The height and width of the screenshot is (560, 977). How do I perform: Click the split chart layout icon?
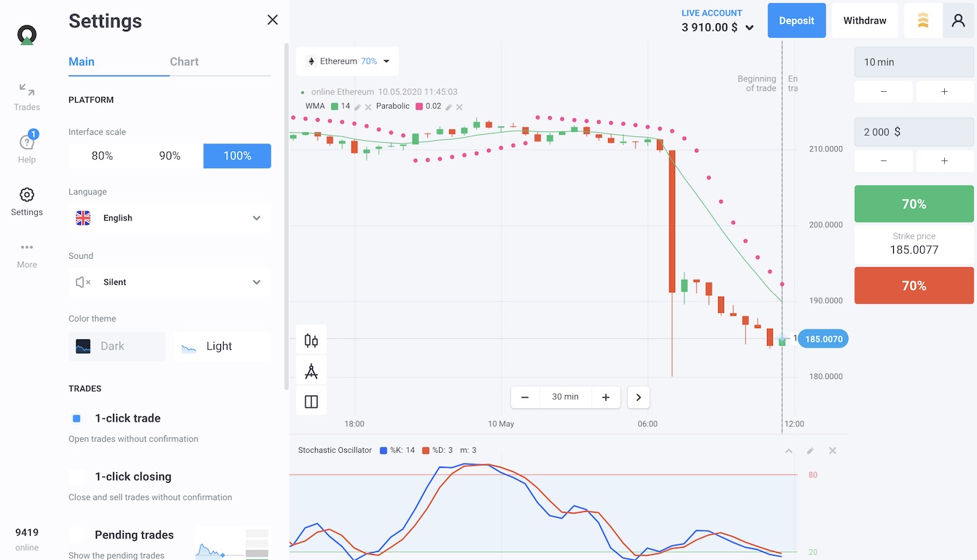(311, 402)
